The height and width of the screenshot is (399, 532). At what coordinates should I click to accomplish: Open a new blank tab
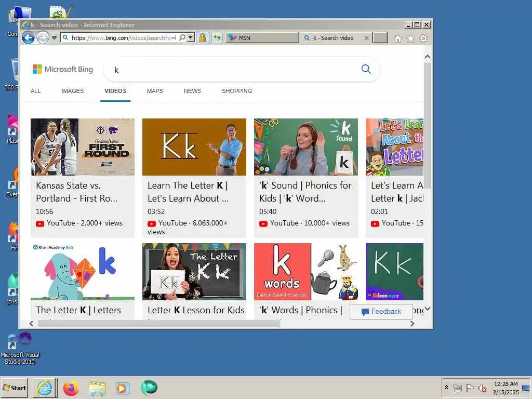click(380, 37)
